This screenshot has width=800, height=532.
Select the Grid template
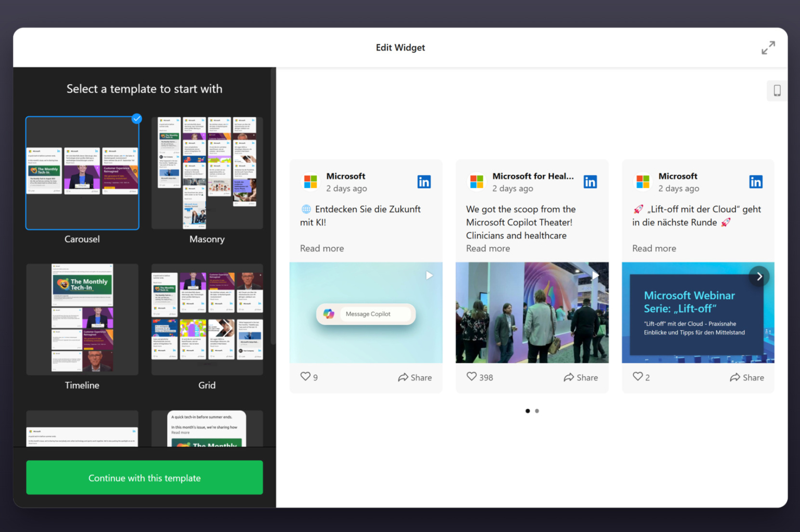pyautogui.click(x=207, y=319)
